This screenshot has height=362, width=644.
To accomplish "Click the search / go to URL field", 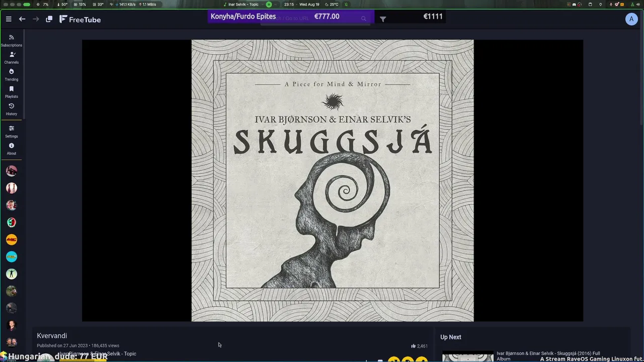I will coord(314,19).
